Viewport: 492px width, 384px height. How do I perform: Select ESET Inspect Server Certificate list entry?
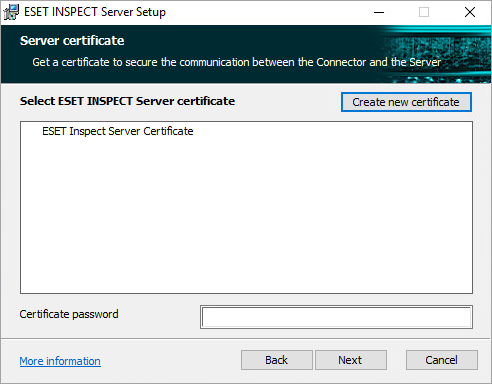coord(118,131)
